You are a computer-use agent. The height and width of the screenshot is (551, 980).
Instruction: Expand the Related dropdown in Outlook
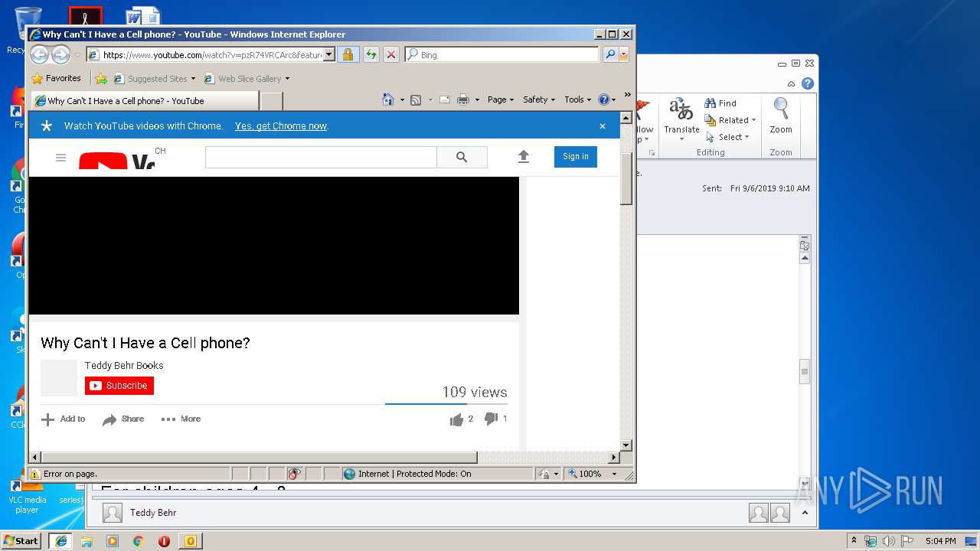coord(753,120)
